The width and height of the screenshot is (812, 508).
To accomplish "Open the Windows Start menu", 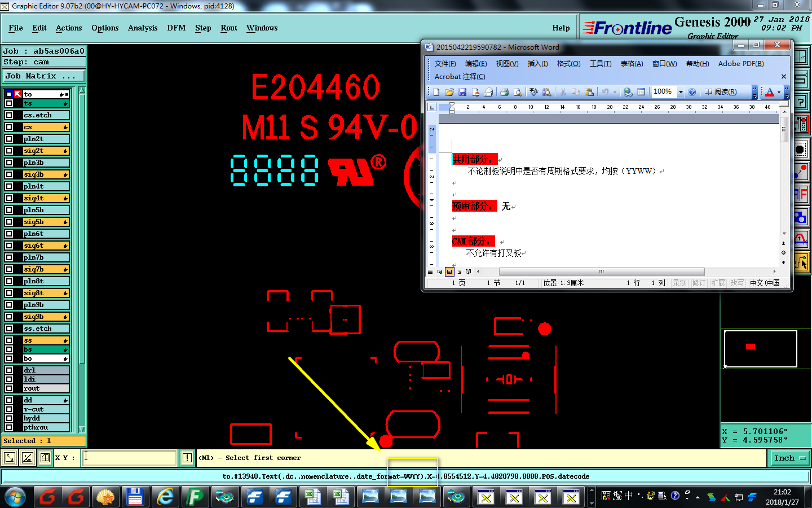I will click(x=15, y=497).
